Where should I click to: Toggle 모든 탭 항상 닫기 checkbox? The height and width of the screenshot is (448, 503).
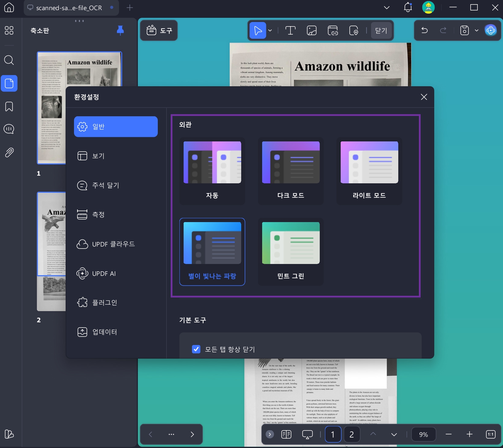[196, 349]
